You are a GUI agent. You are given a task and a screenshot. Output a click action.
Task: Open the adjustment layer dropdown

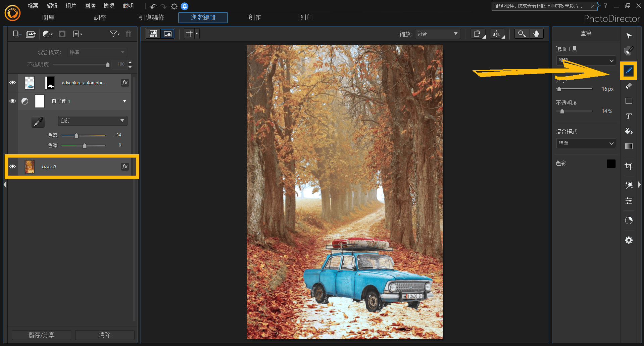(48, 34)
